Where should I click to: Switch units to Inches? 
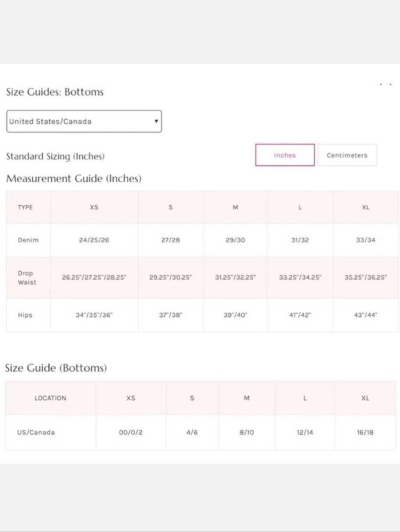click(x=285, y=155)
